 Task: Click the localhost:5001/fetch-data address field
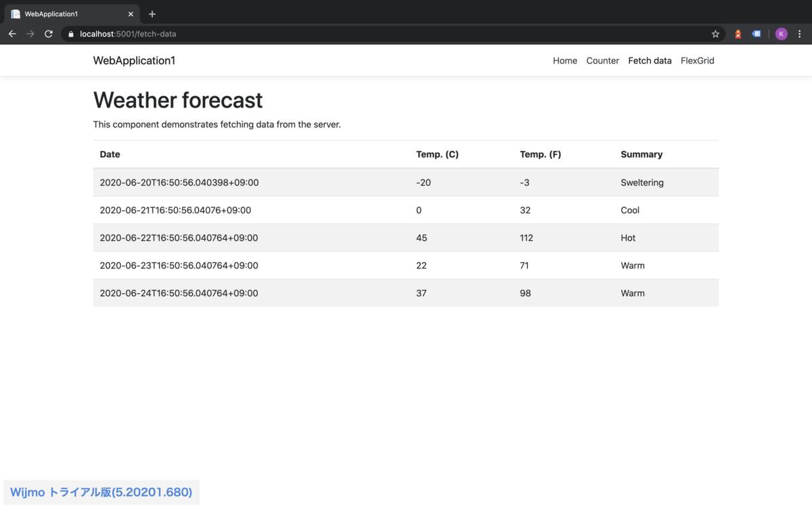pos(392,34)
